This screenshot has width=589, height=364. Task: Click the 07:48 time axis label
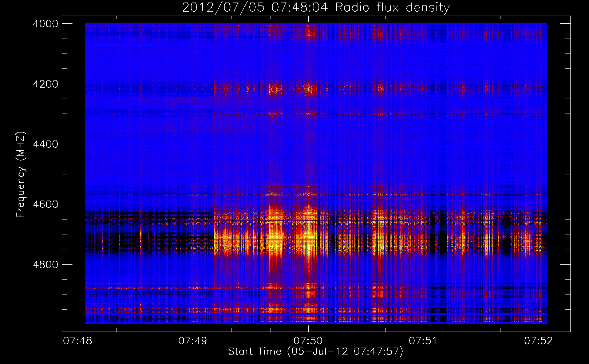(78, 341)
